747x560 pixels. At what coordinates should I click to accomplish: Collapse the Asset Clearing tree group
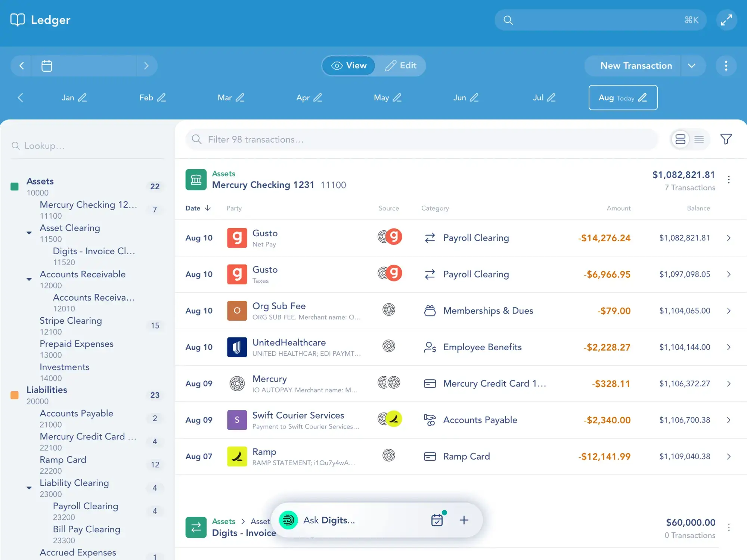point(29,233)
